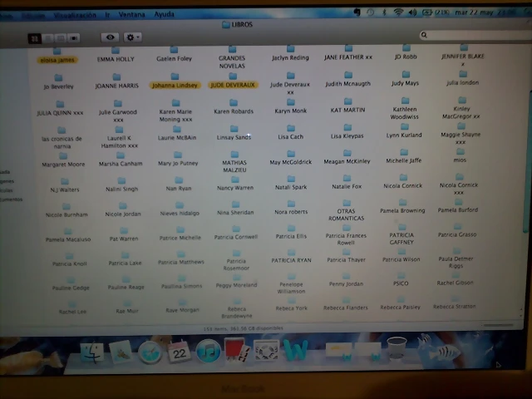532x399 pixels.
Task: Select the highlighted Johanna Lindsey folder
Action: pos(175,81)
